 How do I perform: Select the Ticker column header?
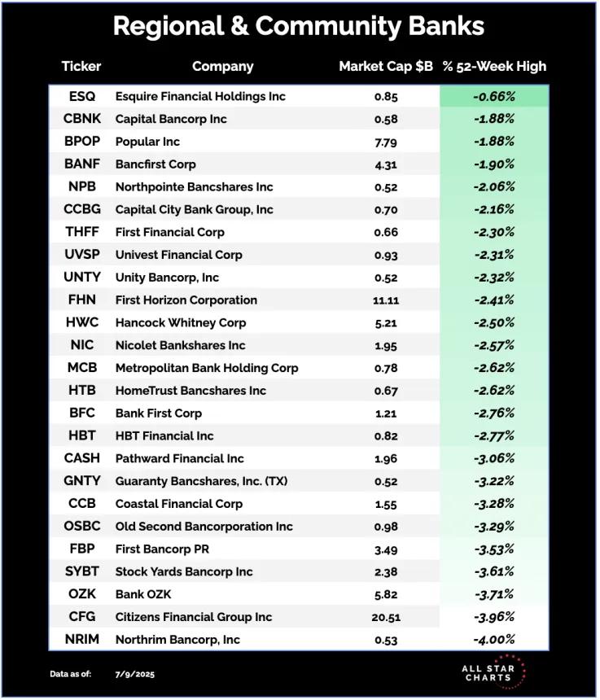[x=81, y=66]
